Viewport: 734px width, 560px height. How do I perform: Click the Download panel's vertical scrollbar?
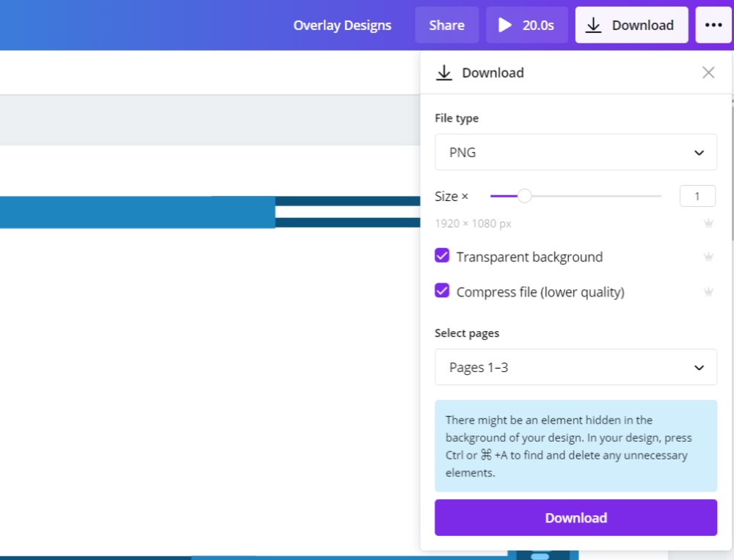point(732,169)
